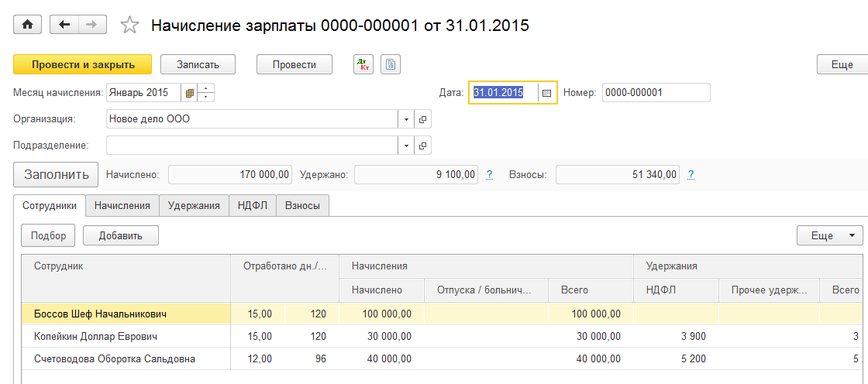Switch to the НДФЛ tab
Screen dimensions: 868x384
pyautogui.click(x=253, y=205)
